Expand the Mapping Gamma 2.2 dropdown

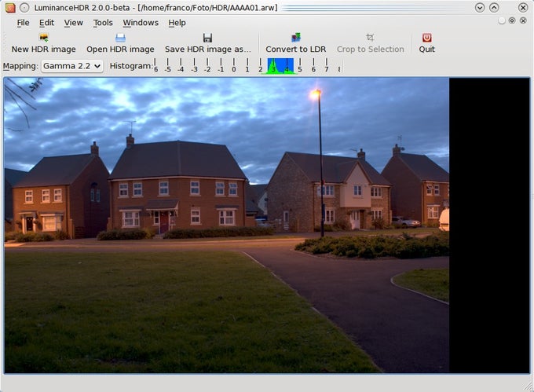pyautogui.click(x=72, y=66)
